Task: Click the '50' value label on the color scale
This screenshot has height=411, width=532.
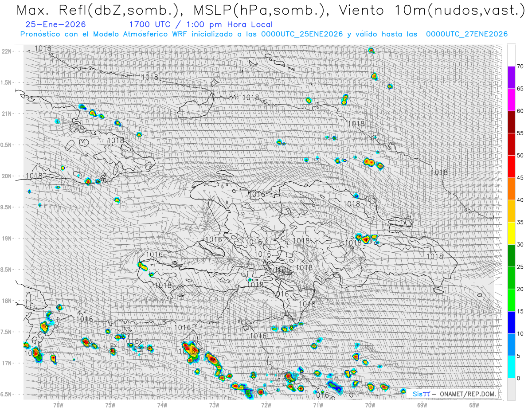Action: coord(520,156)
